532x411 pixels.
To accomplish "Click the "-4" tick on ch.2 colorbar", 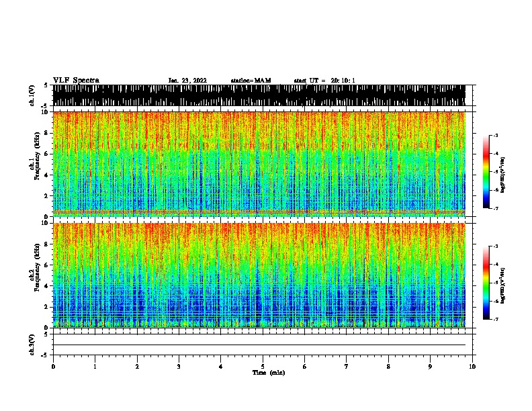I will [x=496, y=265].
